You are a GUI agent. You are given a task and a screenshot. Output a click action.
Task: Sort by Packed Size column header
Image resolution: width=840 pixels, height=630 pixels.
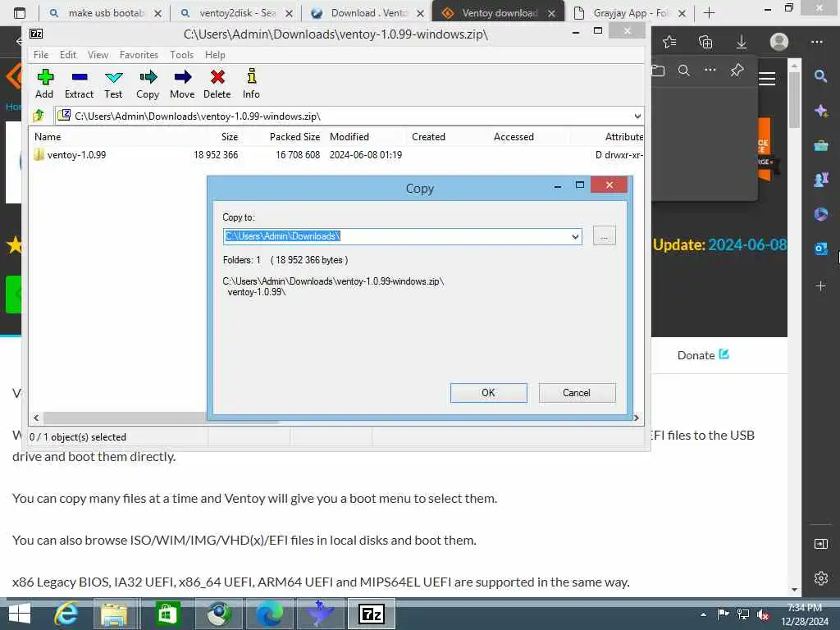click(294, 137)
